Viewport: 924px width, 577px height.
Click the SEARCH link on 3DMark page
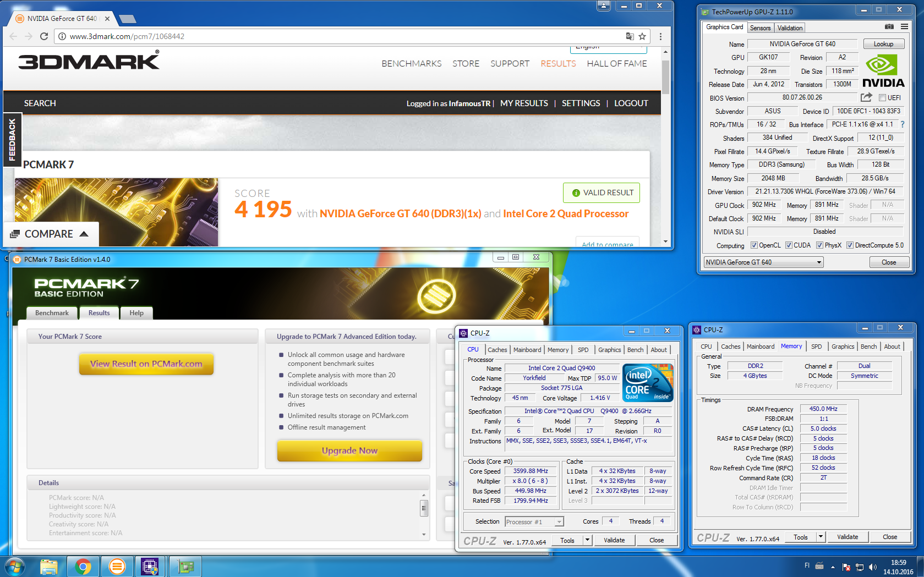point(40,103)
